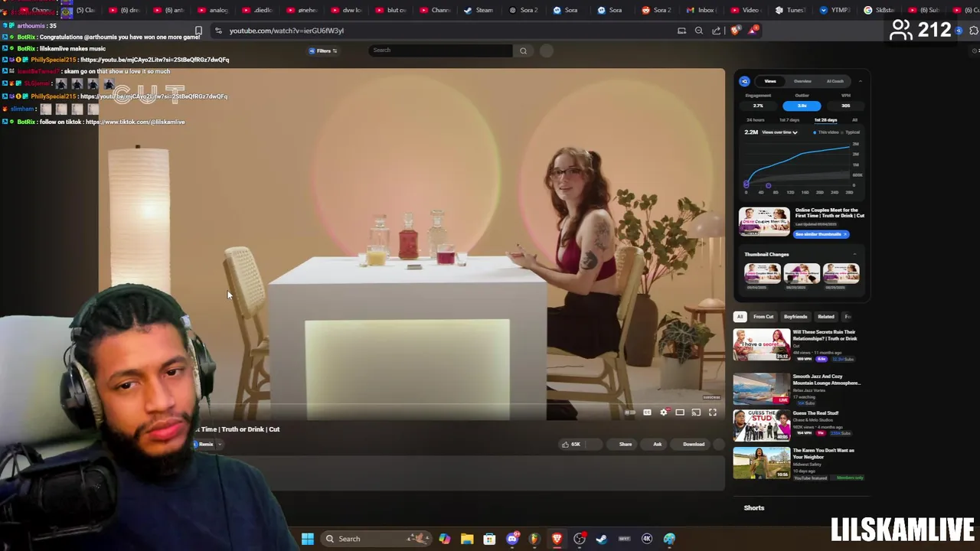Click the taskbar Search box
Image resolution: width=980 pixels, height=551 pixels.
pos(377,539)
